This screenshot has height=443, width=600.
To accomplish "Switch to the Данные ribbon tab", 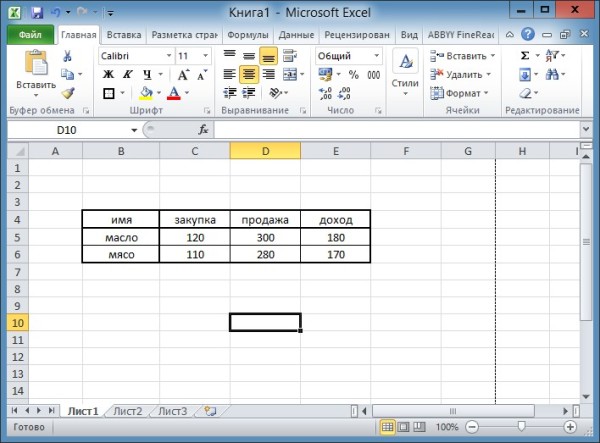I will coord(296,35).
